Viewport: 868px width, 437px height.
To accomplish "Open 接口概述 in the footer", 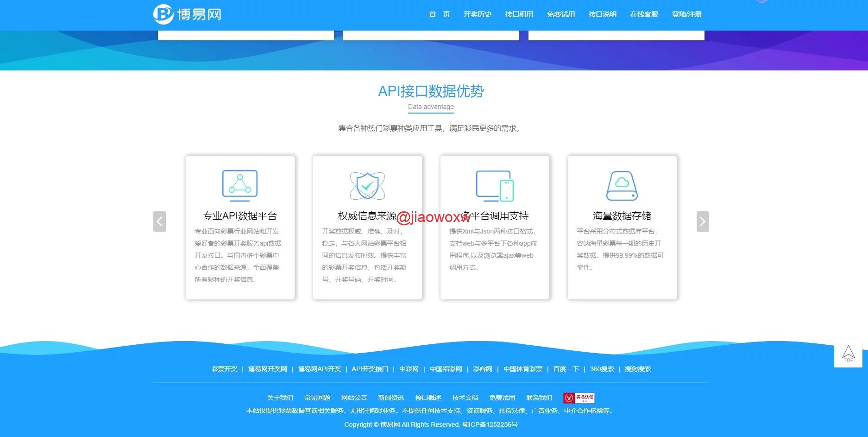I will click(x=428, y=398).
